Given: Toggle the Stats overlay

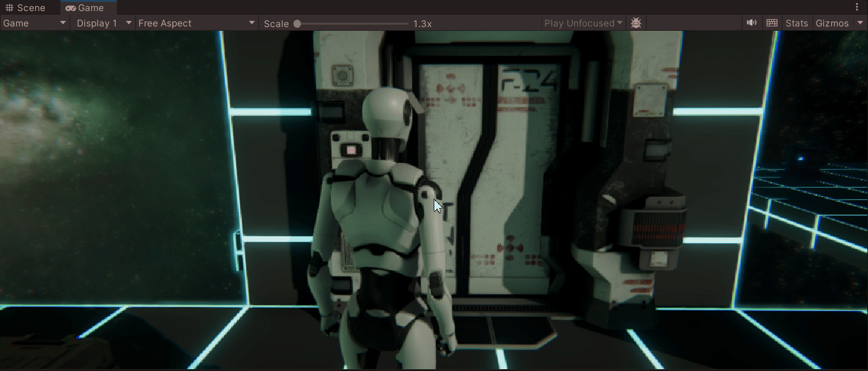Looking at the screenshot, I should [796, 23].
